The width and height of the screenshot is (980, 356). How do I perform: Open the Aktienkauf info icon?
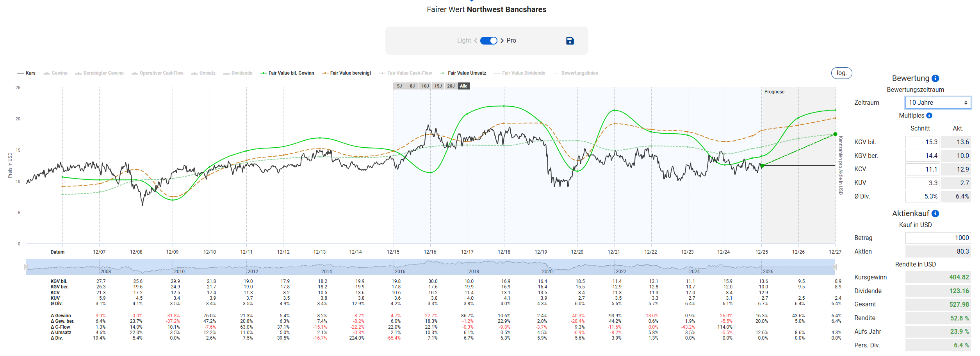click(935, 214)
